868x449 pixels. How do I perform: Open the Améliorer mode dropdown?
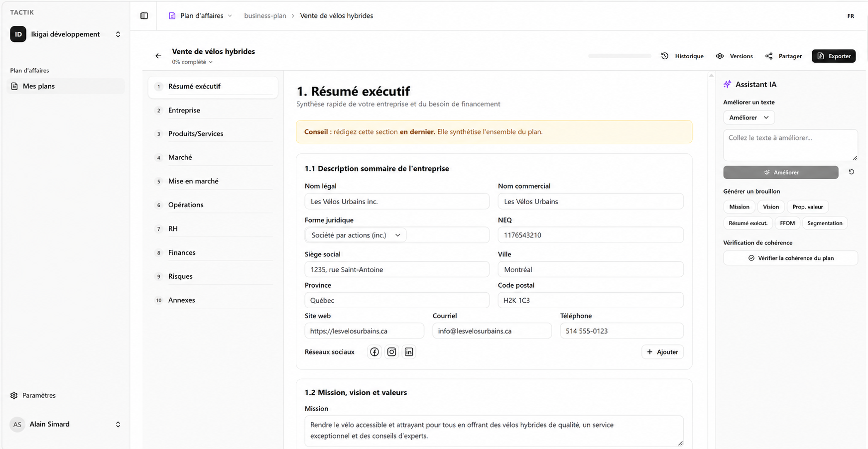point(749,117)
